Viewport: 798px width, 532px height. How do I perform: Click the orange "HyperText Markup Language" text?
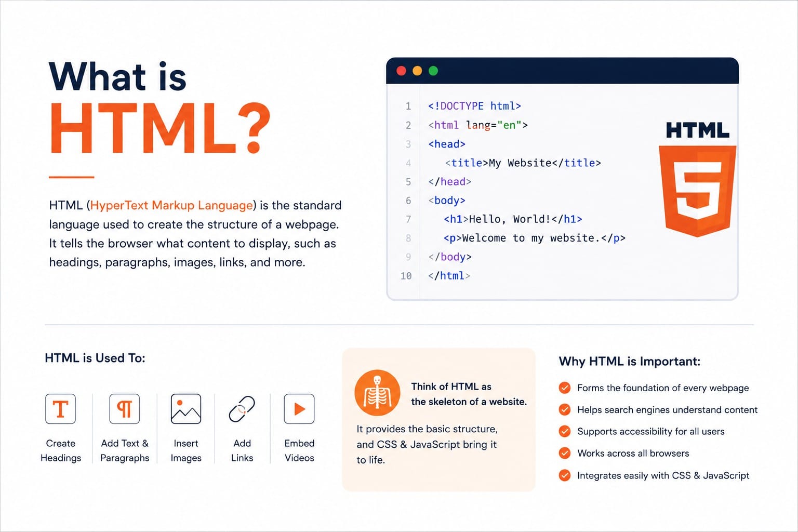(x=171, y=205)
